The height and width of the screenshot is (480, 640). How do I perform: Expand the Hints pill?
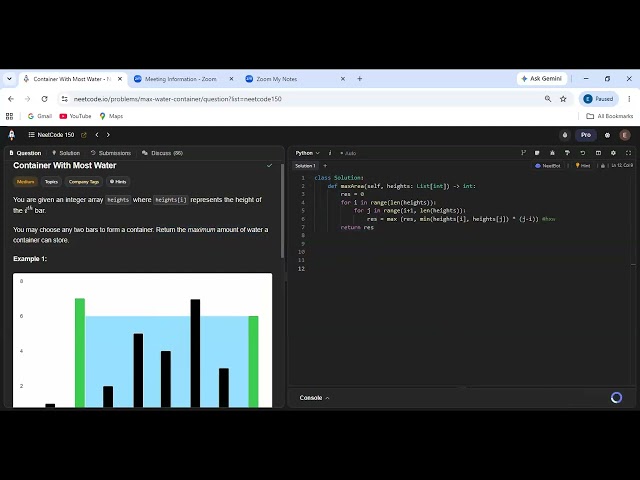(x=118, y=182)
